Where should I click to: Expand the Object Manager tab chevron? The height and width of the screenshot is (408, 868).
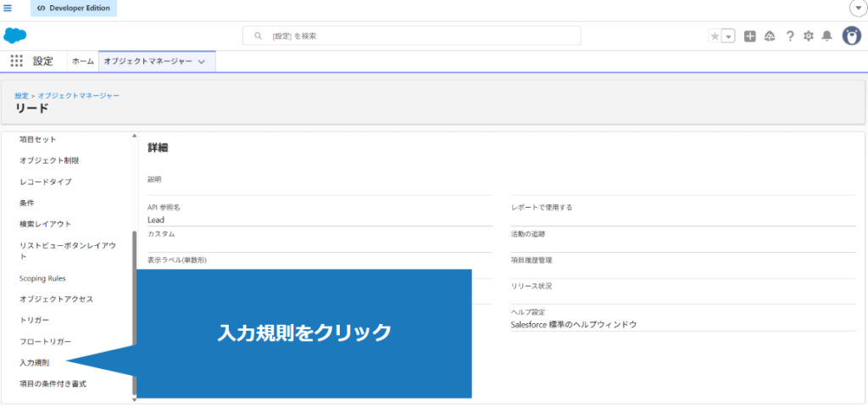coord(201,62)
